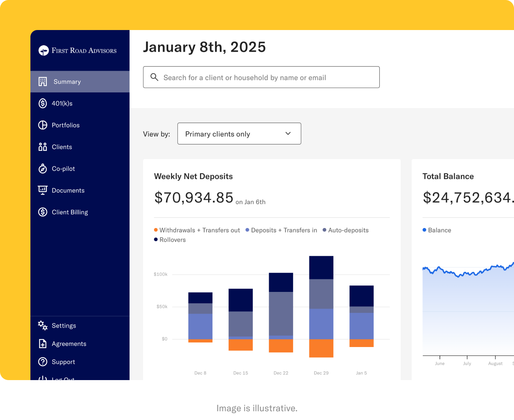Click the Support question mark icon
Screen dimensions: 514x420
click(x=43, y=362)
